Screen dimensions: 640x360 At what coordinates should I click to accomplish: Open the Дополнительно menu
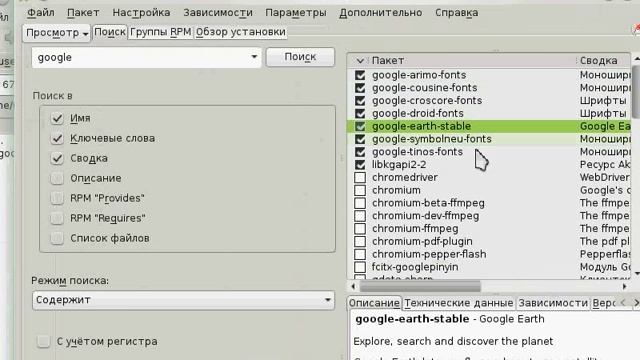click(381, 13)
